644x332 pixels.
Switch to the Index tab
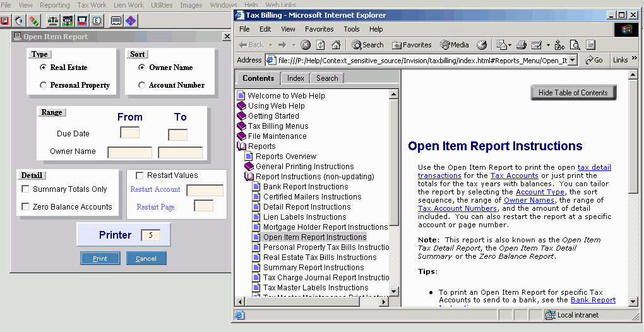coord(295,78)
